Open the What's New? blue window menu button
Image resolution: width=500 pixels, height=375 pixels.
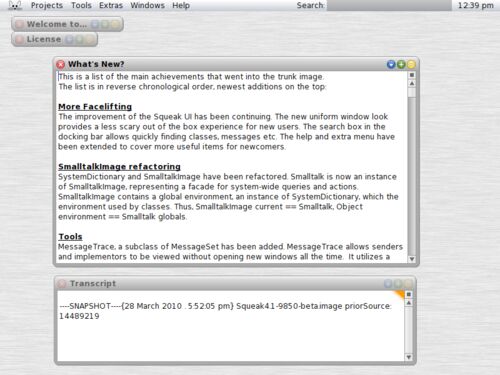point(391,64)
